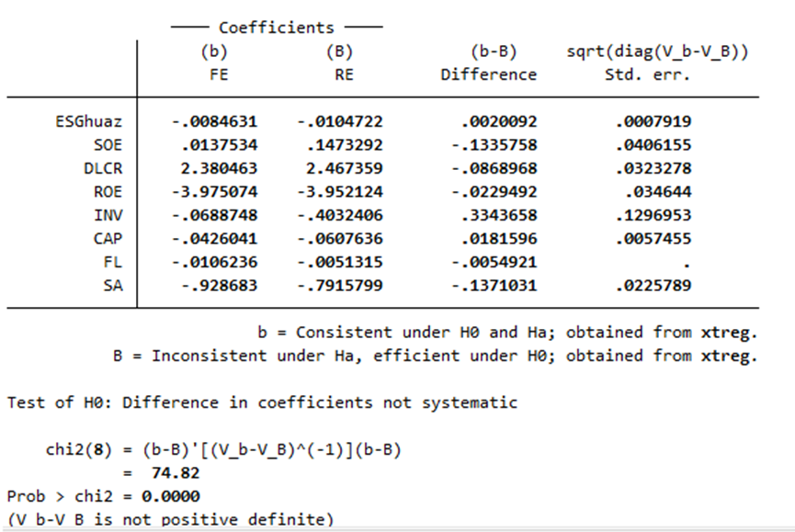Click the chi2 statistic value 74.82

176,472
